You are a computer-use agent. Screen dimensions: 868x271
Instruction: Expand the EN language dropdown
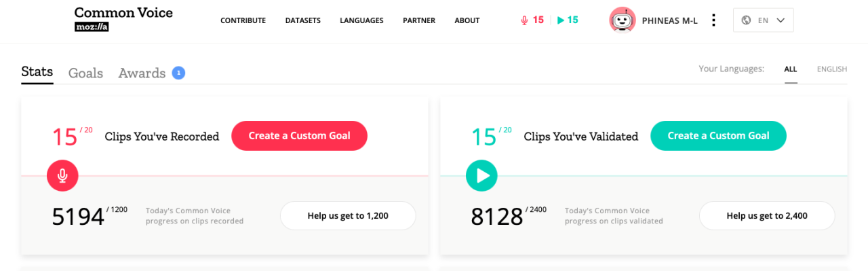pyautogui.click(x=764, y=20)
